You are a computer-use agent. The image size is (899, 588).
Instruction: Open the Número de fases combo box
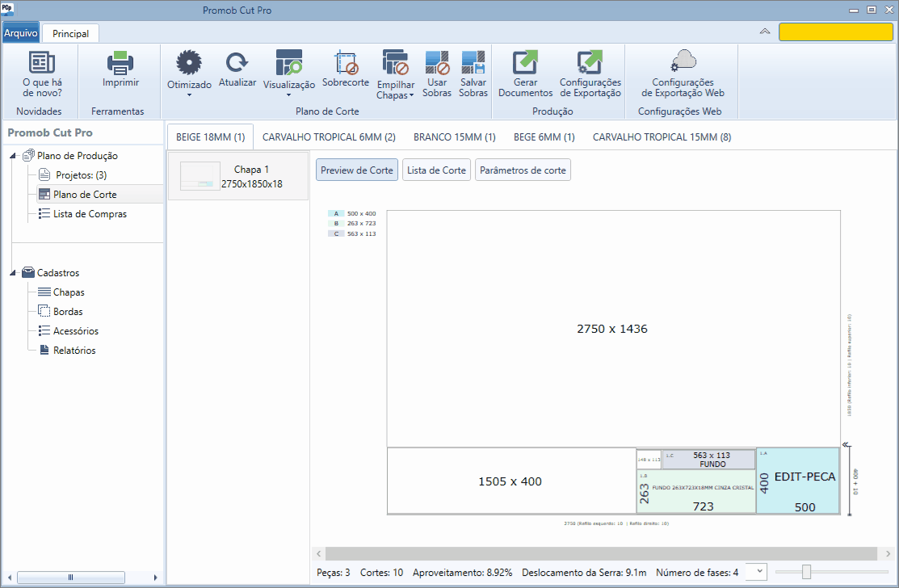(756, 571)
